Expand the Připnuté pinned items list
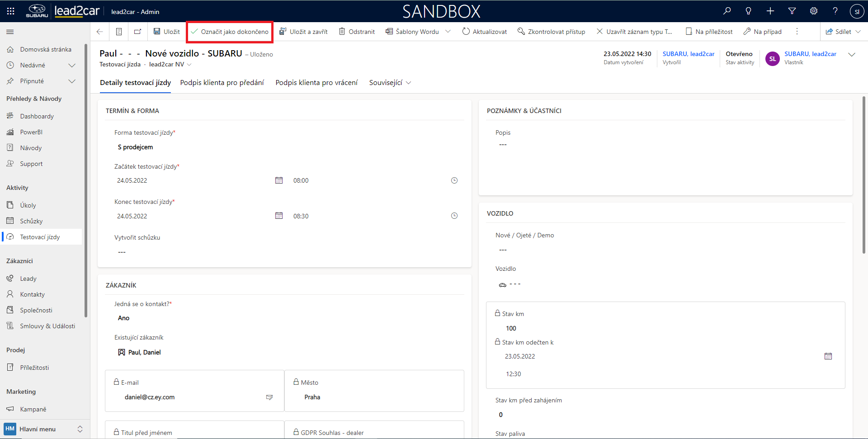Viewport: 868px width, 439px height. point(71,81)
